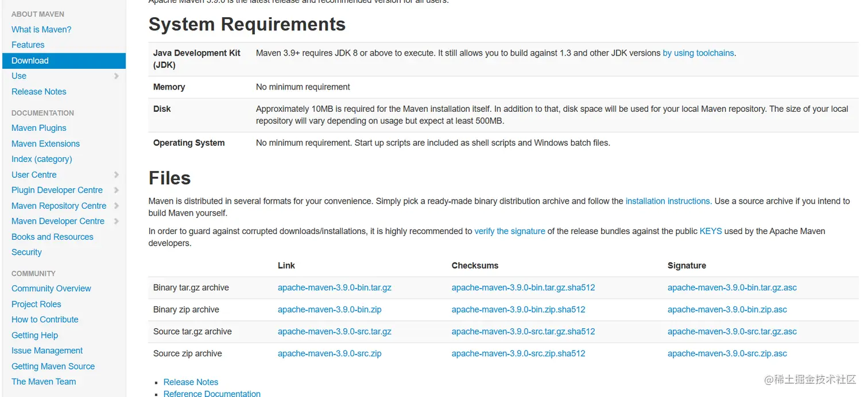This screenshot has height=397, width=868.
Task: Open apache-maven-3.9.0-src.zip.asc signature
Action: [x=727, y=353]
